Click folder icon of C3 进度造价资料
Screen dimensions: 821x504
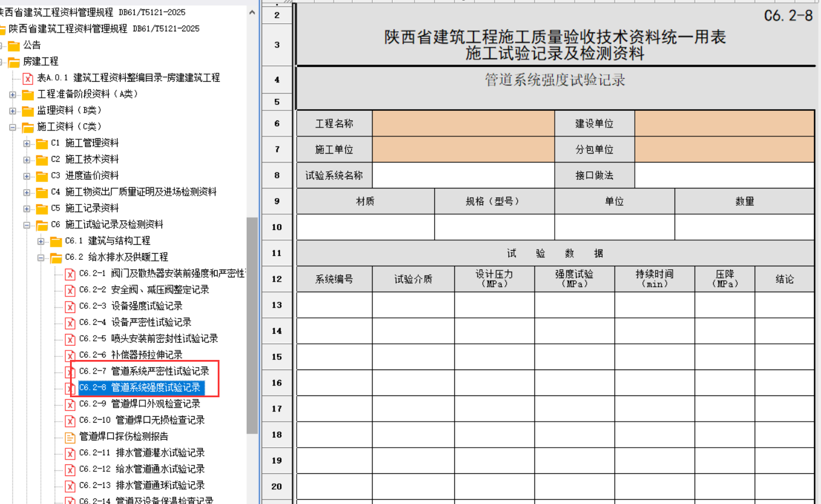42,176
